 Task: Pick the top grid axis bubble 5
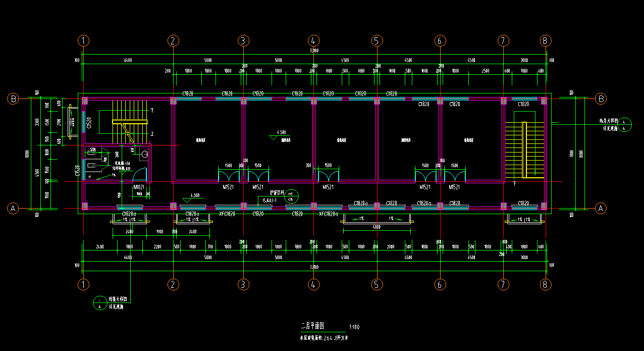click(377, 41)
